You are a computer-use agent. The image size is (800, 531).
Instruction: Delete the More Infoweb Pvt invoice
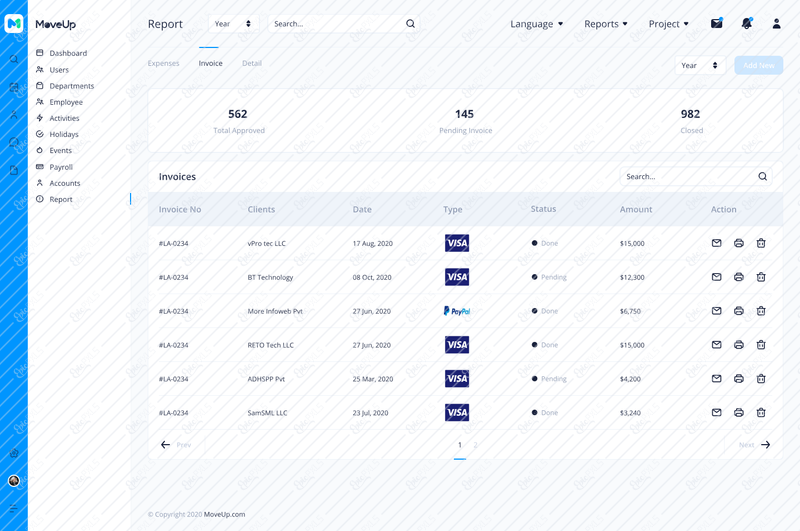[761, 311]
